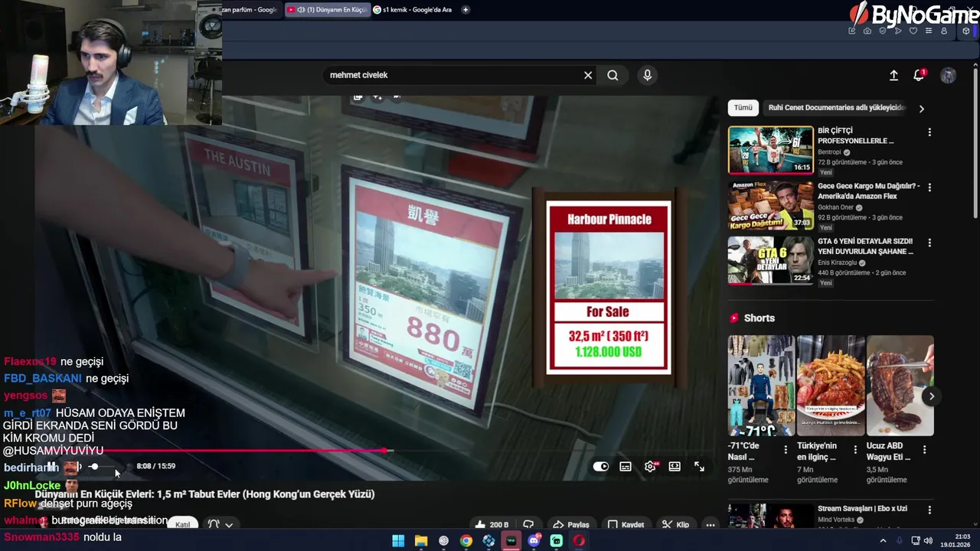This screenshot has width=980, height=551.
Task: Open the -71°C'de Short thumbnail
Action: [761, 386]
